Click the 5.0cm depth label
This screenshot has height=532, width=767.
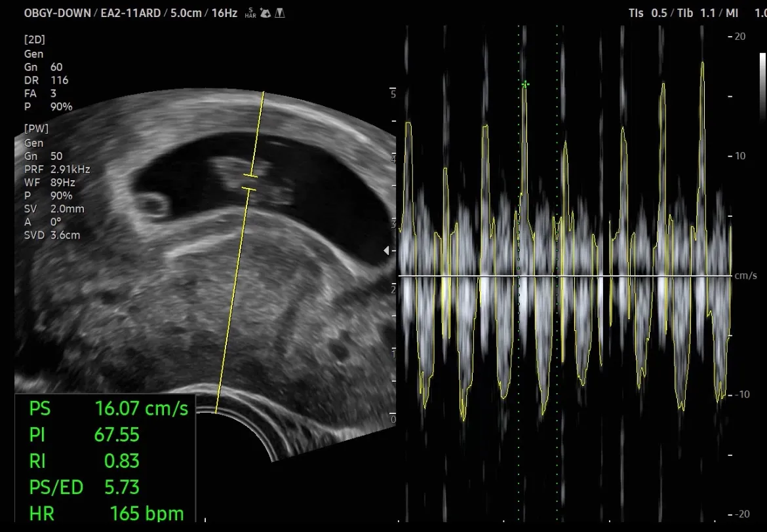pyautogui.click(x=186, y=13)
